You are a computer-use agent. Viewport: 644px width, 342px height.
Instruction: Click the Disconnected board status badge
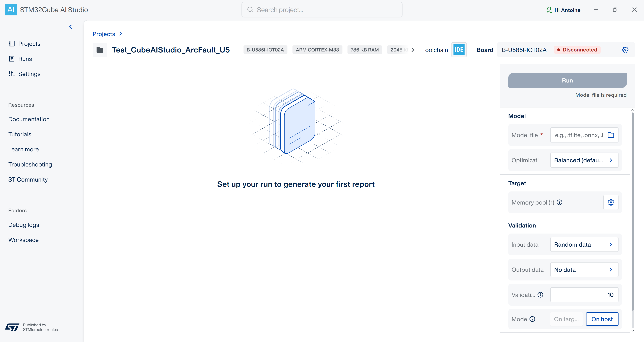coord(577,50)
